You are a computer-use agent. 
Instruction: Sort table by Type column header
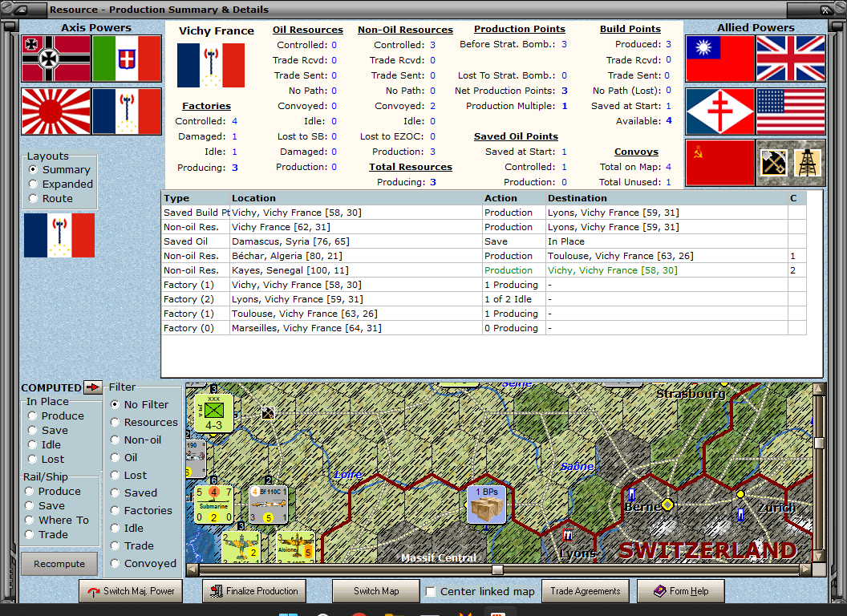(x=196, y=198)
